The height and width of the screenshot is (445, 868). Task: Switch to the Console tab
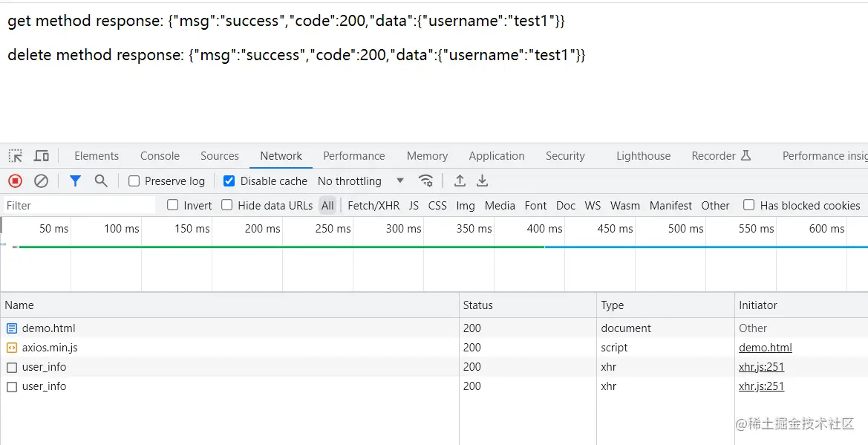coord(160,156)
